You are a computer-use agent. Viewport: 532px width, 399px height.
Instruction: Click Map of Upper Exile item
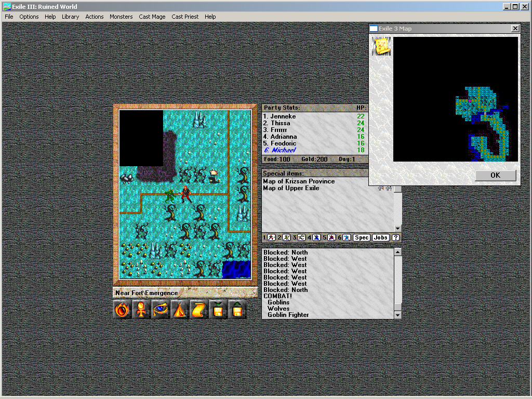click(x=291, y=188)
